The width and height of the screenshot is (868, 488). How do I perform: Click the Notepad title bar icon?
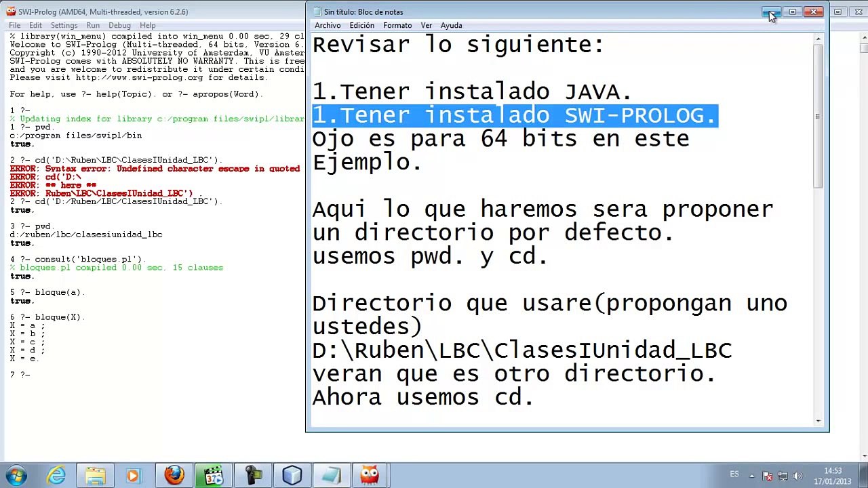[317, 12]
